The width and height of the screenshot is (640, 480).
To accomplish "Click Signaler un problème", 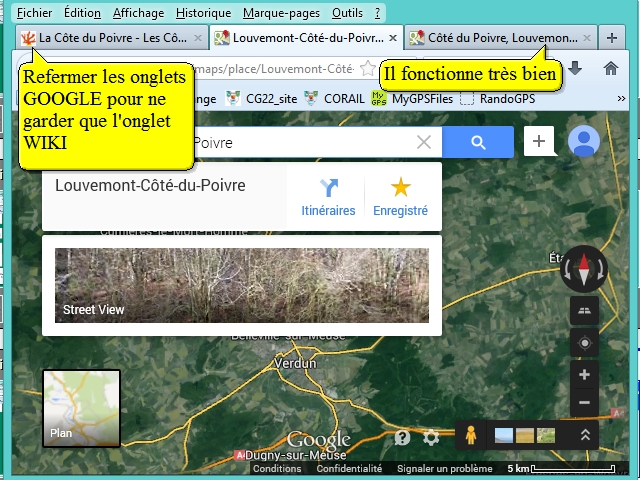I will (444, 469).
